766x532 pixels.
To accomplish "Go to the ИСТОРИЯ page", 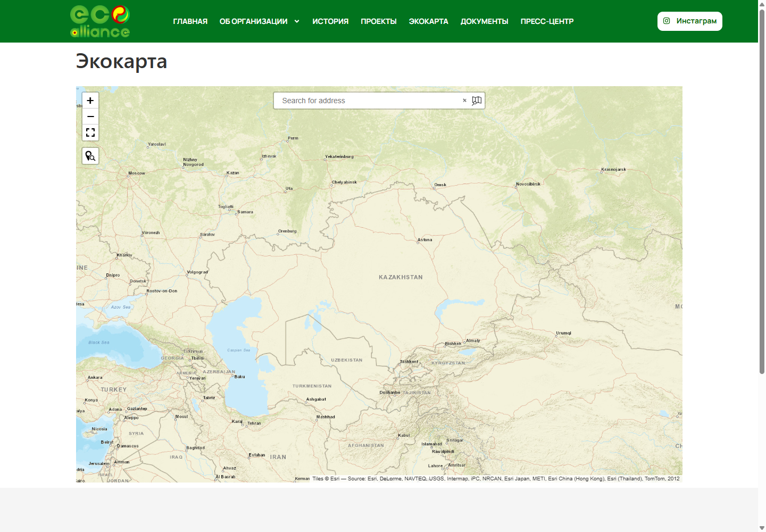I will (330, 21).
